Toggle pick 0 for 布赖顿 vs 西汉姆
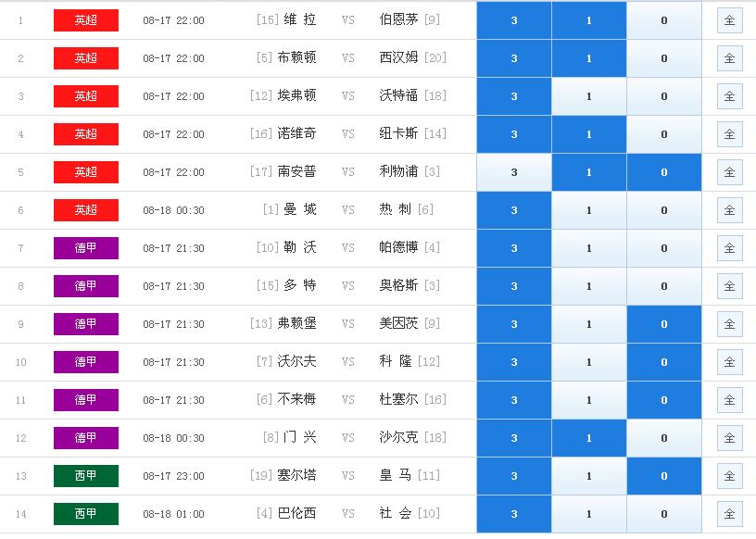This screenshot has width=756, height=539. tap(664, 58)
